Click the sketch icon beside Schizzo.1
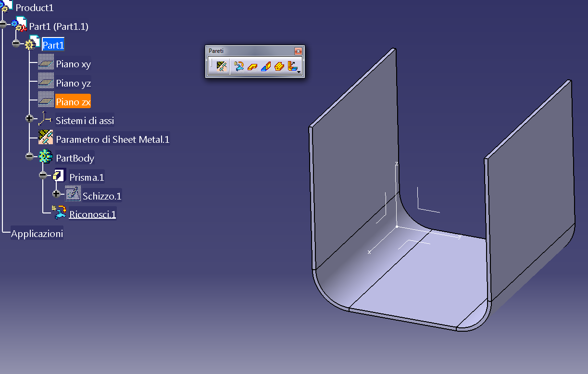The height and width of the screenshot is (374, 588). [x=72, y=194]
